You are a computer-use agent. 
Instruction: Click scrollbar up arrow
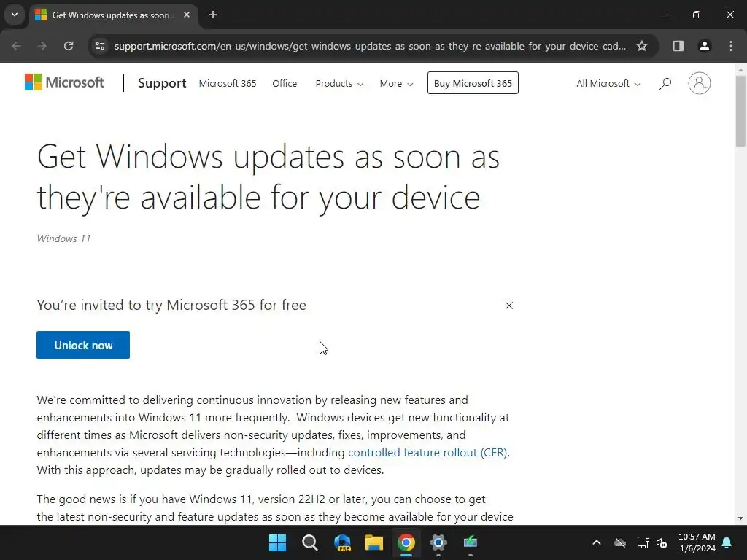[740, 70]
